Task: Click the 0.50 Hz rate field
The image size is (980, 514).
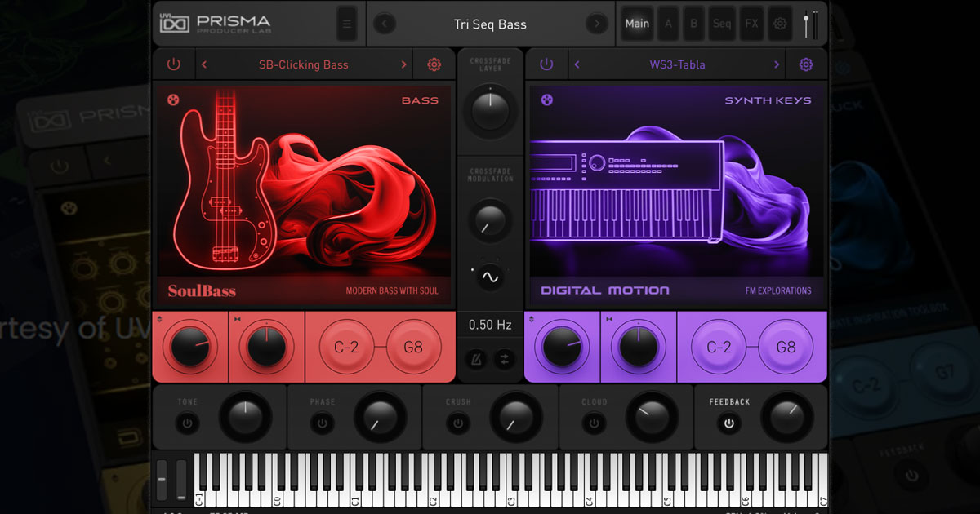Action: (x=490, y=325)
